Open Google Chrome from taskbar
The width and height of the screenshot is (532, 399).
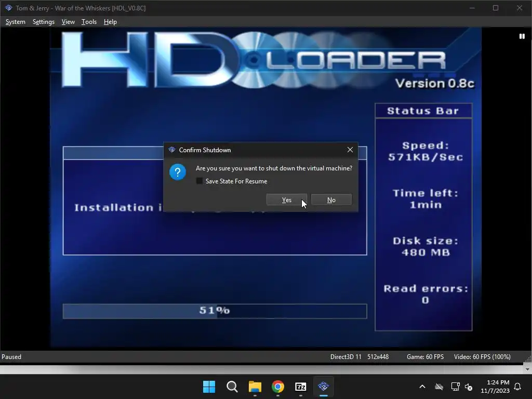[278, 387]
